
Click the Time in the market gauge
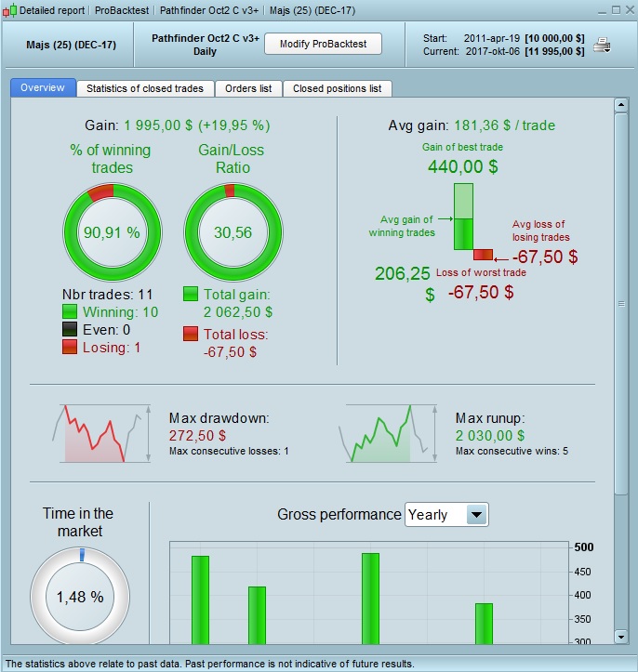click(80, 596)
